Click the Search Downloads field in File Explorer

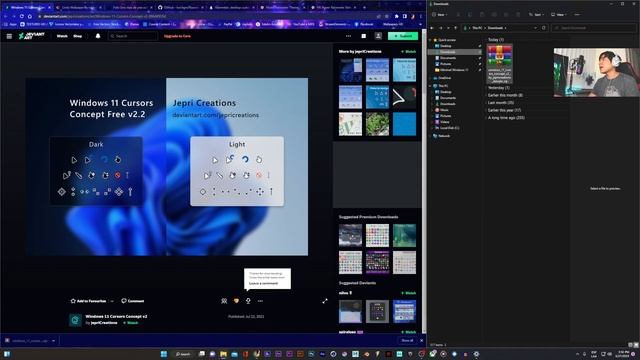coord(593,28)
